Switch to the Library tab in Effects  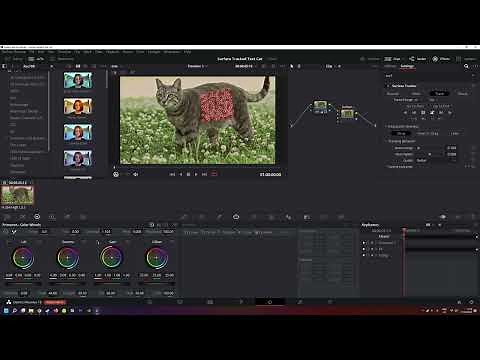tap(390, 66)
